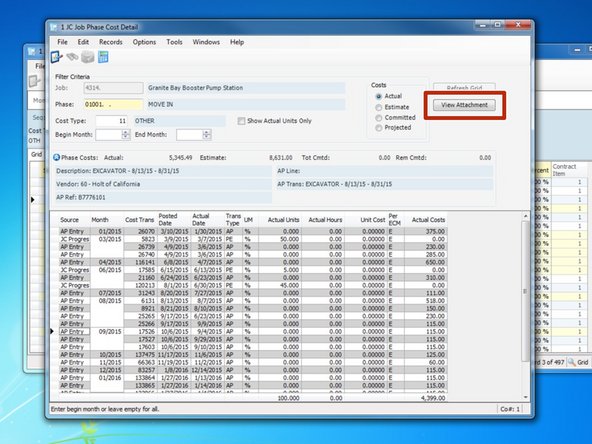Switch to Grid tab in background window
Image resolution: width=592 pixels, height=444 pixels.
(x=37, y=154)
